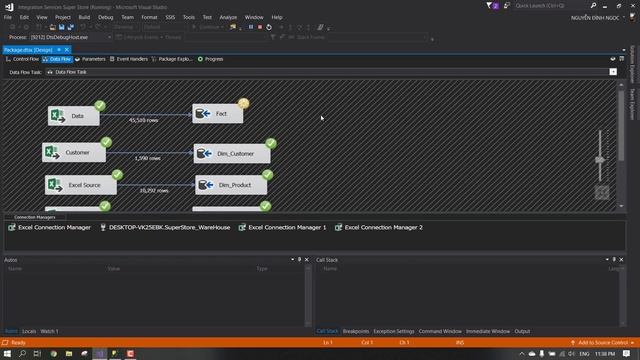The width and height of the screenshot is (640, 360).
Task: Show hidden system tray icons
Action: tap(522, 354)
